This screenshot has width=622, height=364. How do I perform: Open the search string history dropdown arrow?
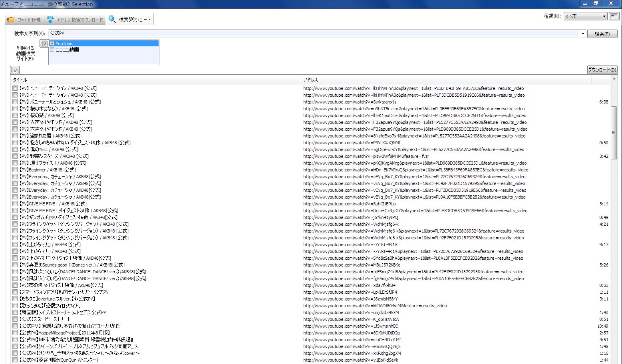(x=583, y=34)
